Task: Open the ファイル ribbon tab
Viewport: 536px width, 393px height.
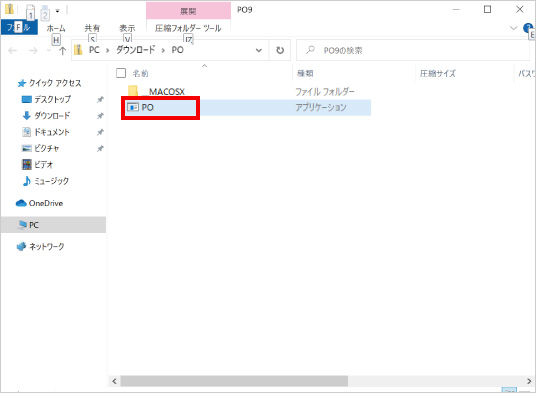Action: [x=19, y=27]
